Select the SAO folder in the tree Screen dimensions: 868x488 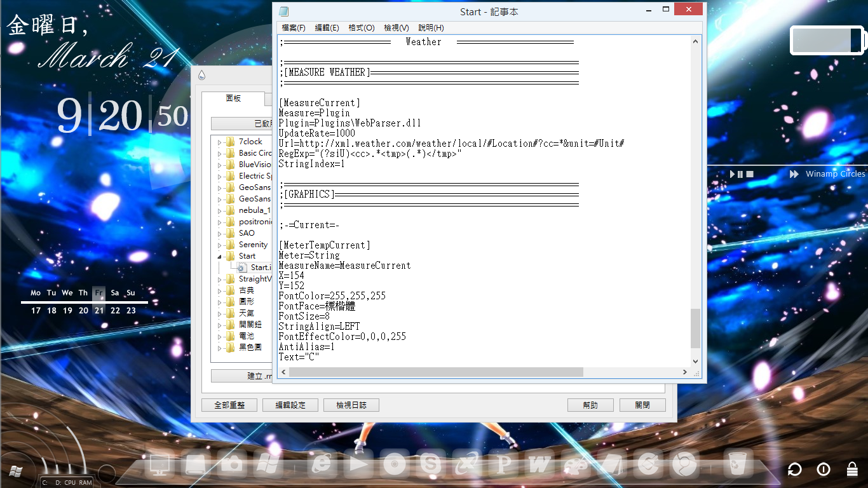pyautogui.click(x=247, y=233)
